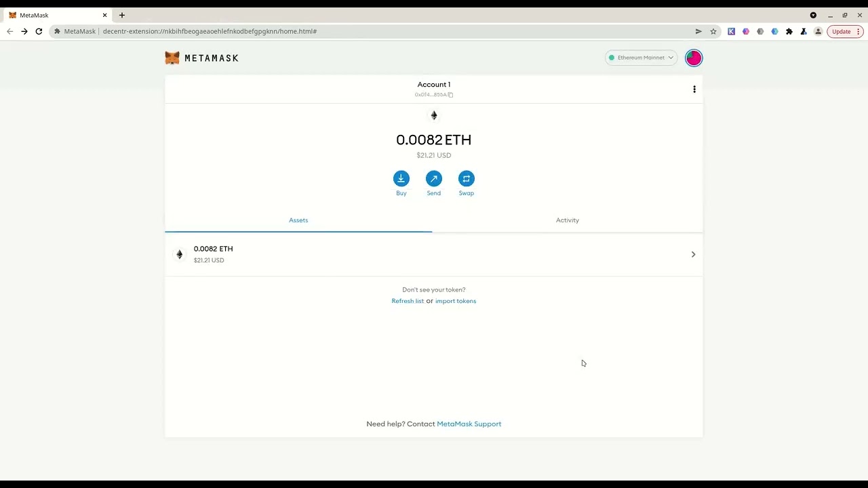Select the 0.0082 ETH asset row text
The height and width of the screenshot is (488, 868).
(x=214, y=249)
